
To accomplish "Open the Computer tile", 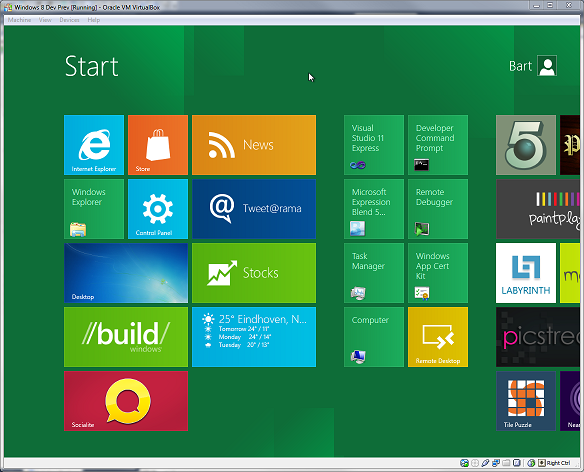I will point(374,337).
